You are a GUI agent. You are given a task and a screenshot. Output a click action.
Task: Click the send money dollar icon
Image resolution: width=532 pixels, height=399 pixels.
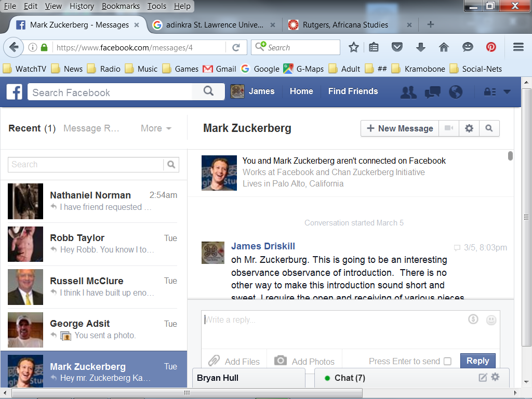pyautogui.click(x=473, y=320)
